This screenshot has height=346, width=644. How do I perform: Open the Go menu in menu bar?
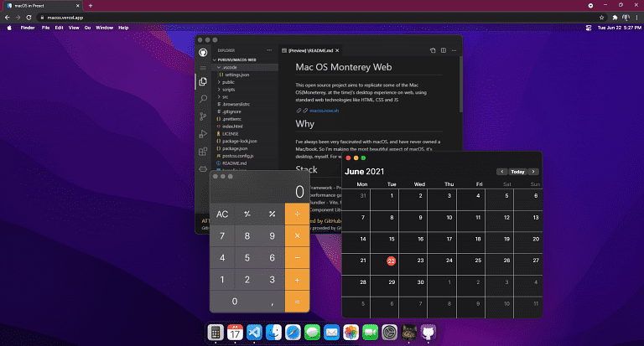87,28
